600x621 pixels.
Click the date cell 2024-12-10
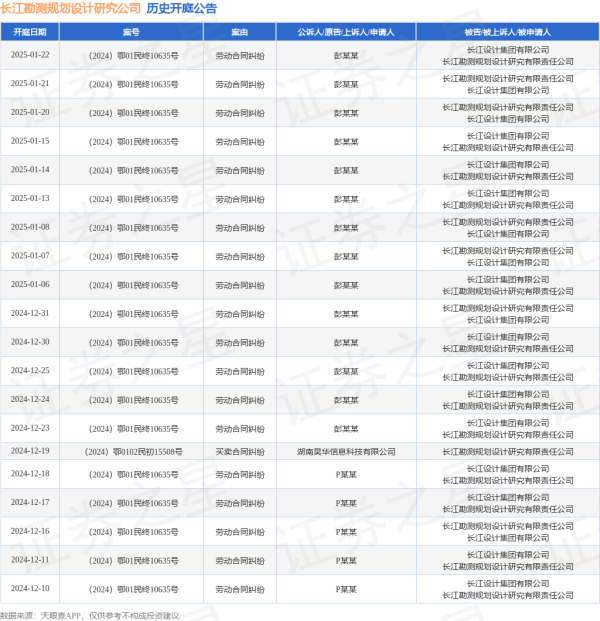30,589
